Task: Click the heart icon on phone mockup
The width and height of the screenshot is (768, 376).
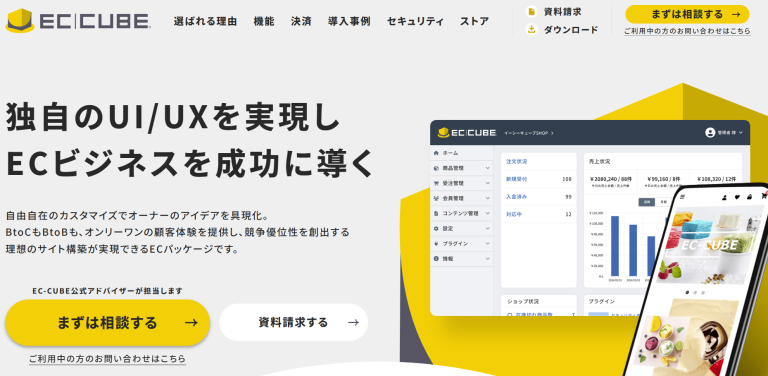Action: click(x=737, y=197)
